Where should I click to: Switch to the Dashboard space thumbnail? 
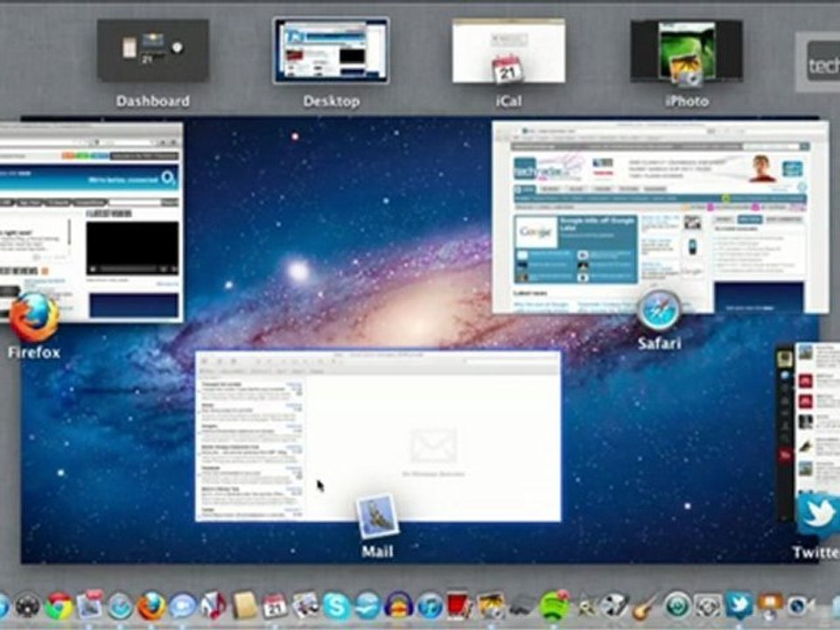tap(152, 51)
